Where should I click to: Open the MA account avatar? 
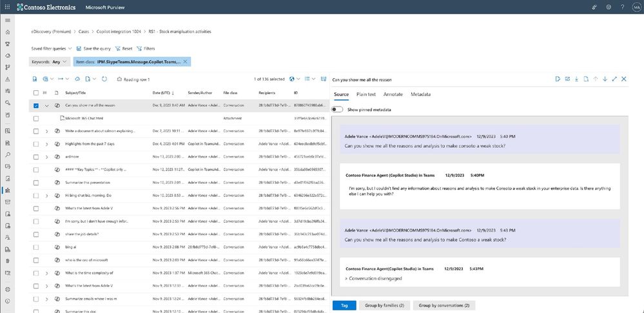pos(636,7)
